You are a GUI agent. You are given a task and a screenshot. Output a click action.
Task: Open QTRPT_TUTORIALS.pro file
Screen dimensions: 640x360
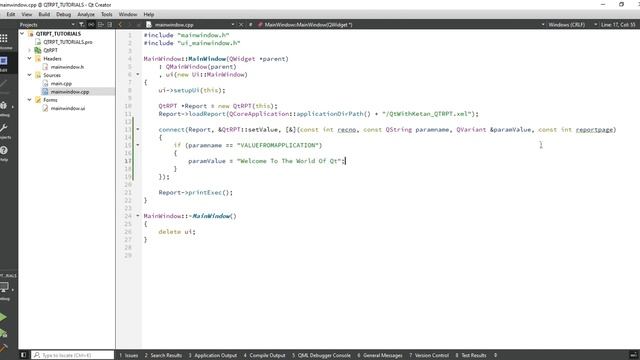[67, 42]
